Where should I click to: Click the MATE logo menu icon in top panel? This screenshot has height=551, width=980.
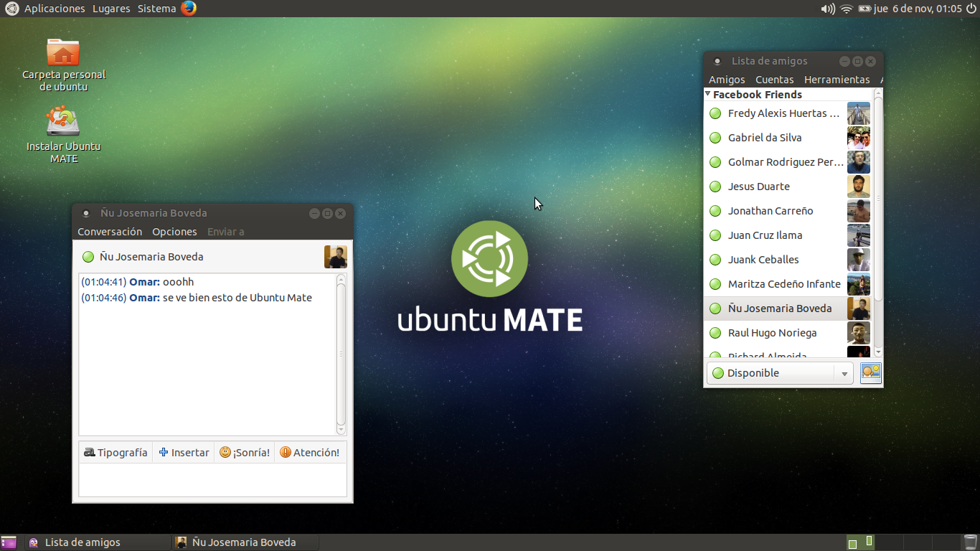[11, 9]
